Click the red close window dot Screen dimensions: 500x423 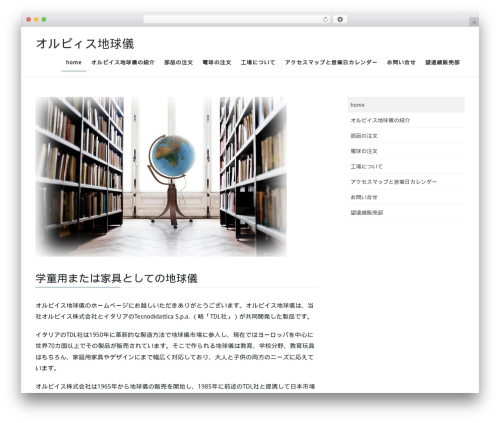(29, 20)
